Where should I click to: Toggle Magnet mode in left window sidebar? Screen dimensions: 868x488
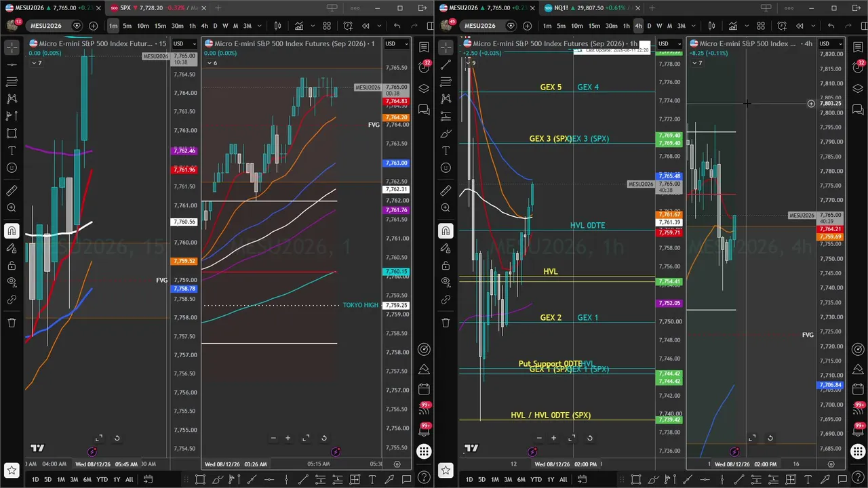pos(12,231)
